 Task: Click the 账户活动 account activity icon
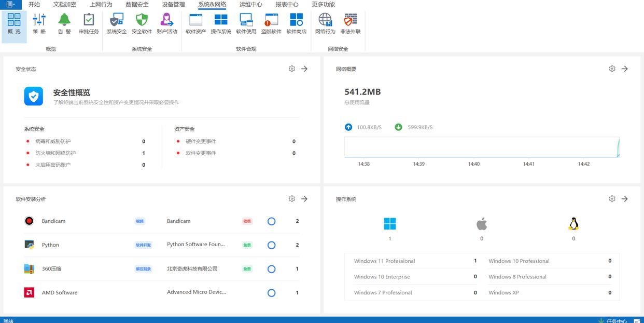[167, 23]
